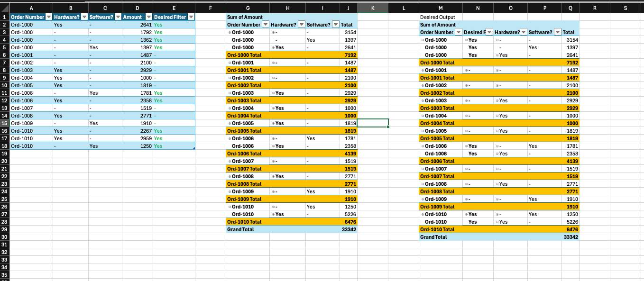The width and height of the screenshot is (644, 281).
Task: Open the Hardware? pivot filter in column H
Action: point(301,25)
